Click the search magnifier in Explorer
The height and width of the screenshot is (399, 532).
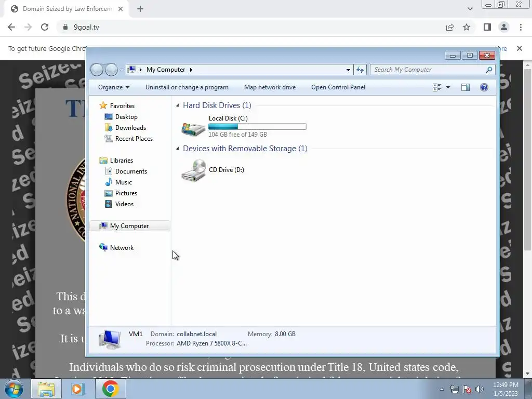[489, 70]
